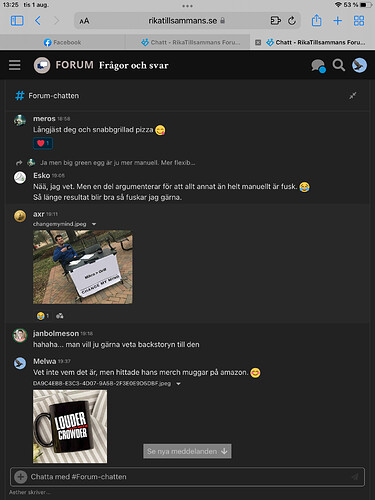Open the chat bubble icon in header

coord(318,65)
